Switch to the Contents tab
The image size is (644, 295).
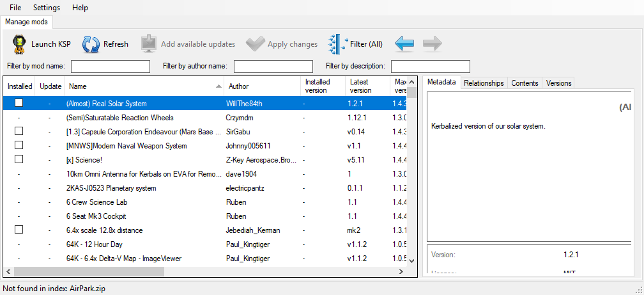tap(525, 83)
